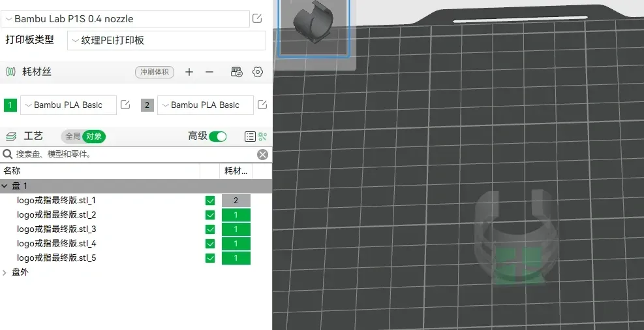644x330 pixels.
Task: Uncheck the logo戒指最终版.stl_4 checkbox
Action: (x=210, y=244)
